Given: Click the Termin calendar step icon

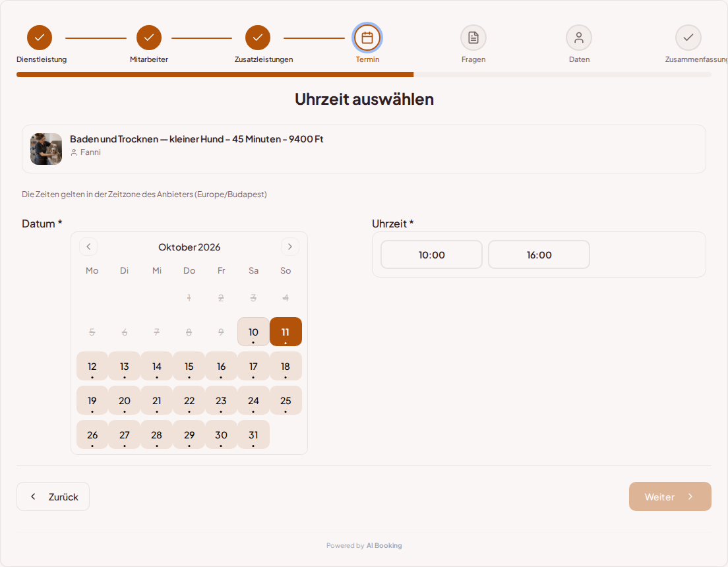Looking at the screenshot, I should (x=367, y=38).
